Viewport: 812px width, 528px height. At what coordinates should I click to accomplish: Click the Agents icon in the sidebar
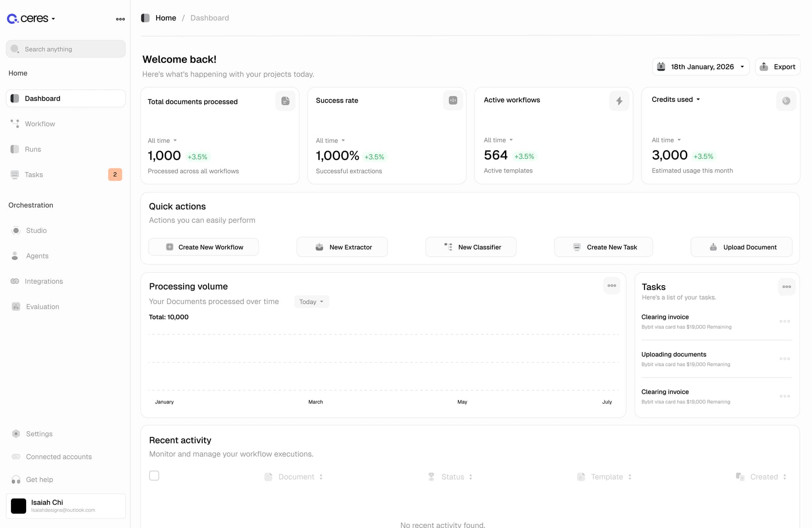tap(15, 256)
